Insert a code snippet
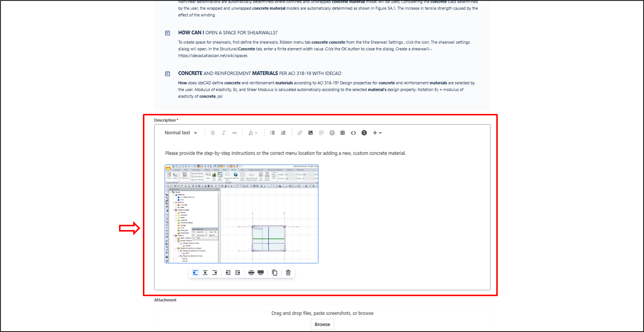Image resolution: width=644 pixels, height=332 pixels. coord(353,133)
